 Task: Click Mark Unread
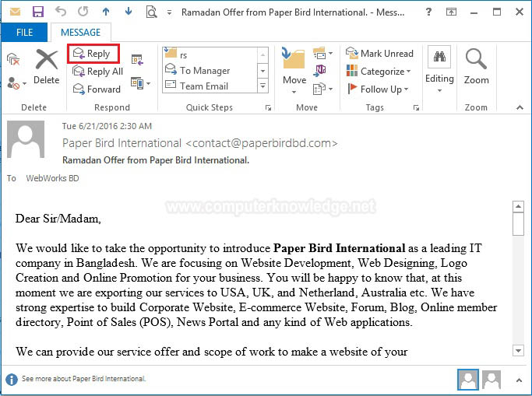(x=379, y=54)
